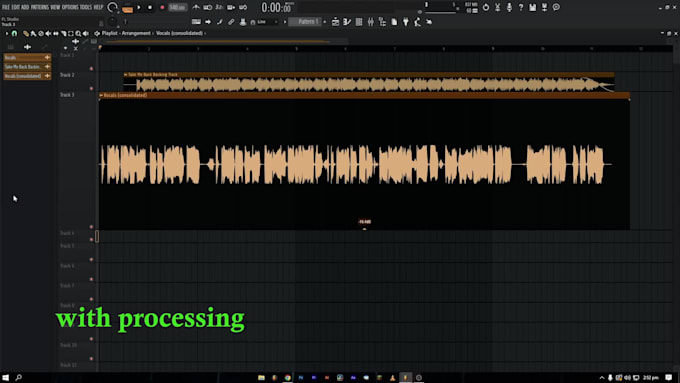Click the tempo tapper icon
680x383 pixels.
417,22
